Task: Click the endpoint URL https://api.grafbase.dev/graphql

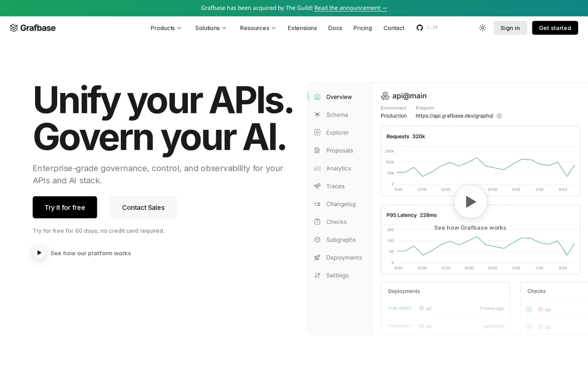Action: click(x=454, y=116)
